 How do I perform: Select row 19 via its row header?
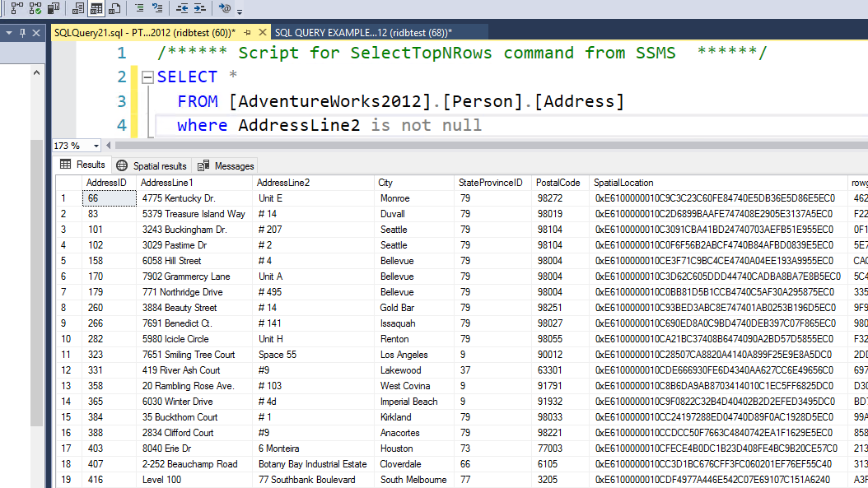tap(69, 480)
